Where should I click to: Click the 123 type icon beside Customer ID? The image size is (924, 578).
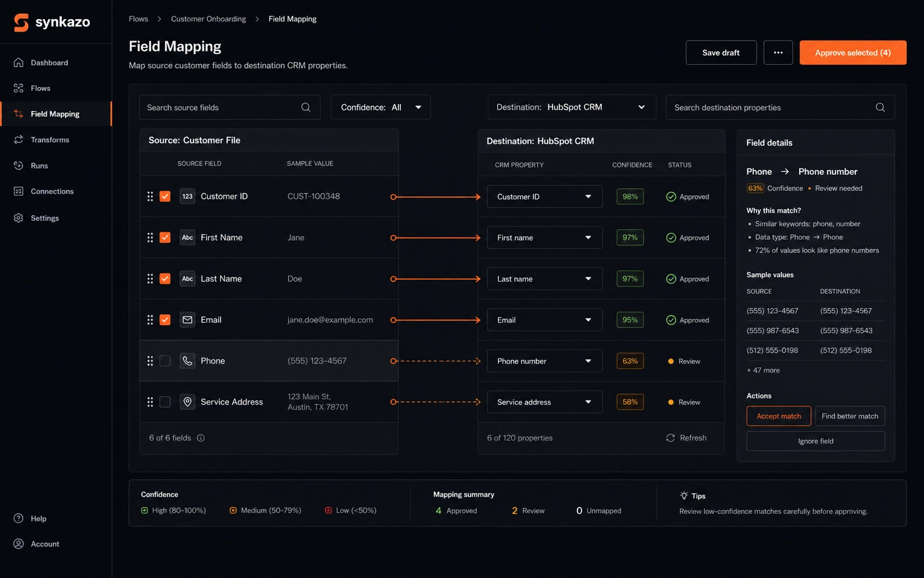(x=187, y=196)
